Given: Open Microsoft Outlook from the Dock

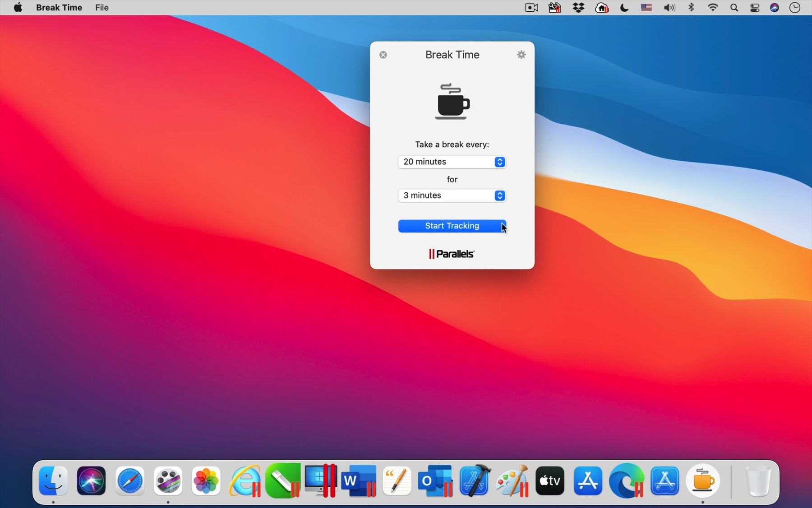Looking at the screenshot, I should (x=434, y=481).
